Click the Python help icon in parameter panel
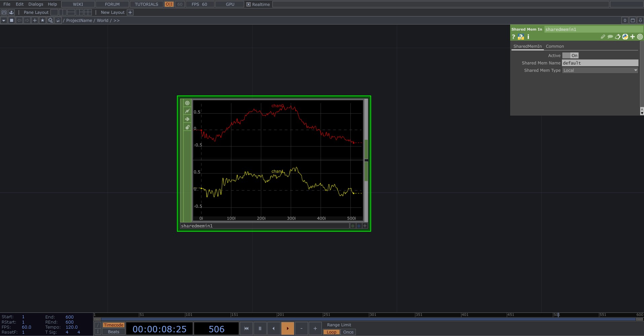 [x=521, y=37]
